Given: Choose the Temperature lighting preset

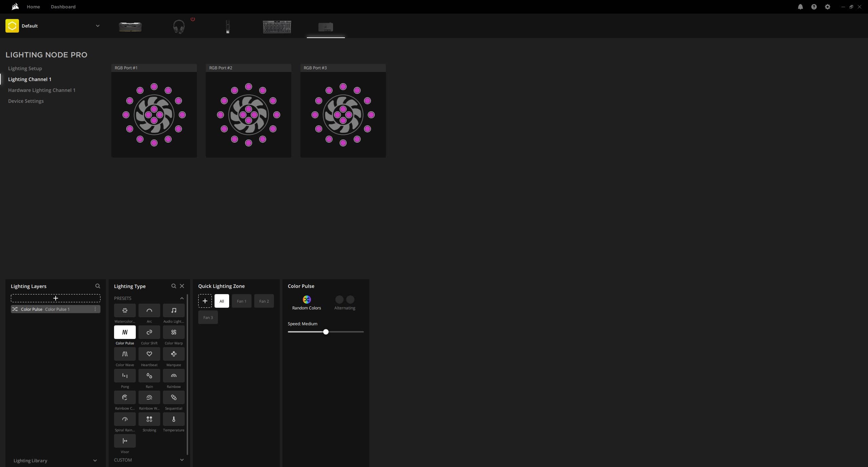Looking at the screenshot, I should click(173, 419).
